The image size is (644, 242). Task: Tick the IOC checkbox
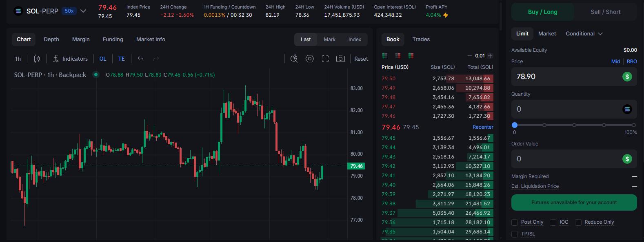pos(553,222)
